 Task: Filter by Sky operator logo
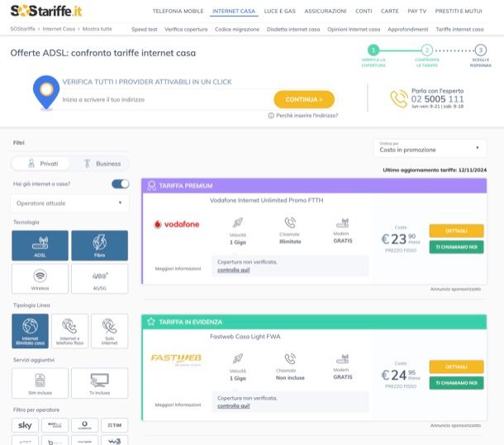[25, 425]
